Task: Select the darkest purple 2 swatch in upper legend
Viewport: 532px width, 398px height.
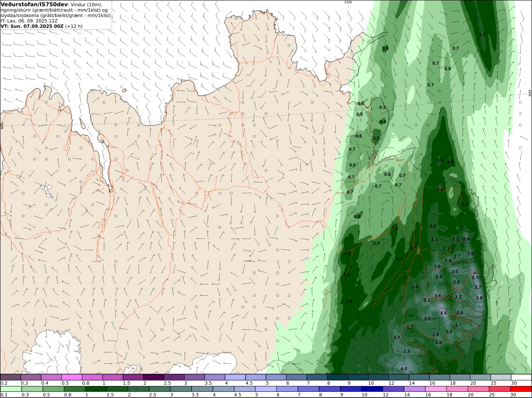Action: tap(154, 377)
